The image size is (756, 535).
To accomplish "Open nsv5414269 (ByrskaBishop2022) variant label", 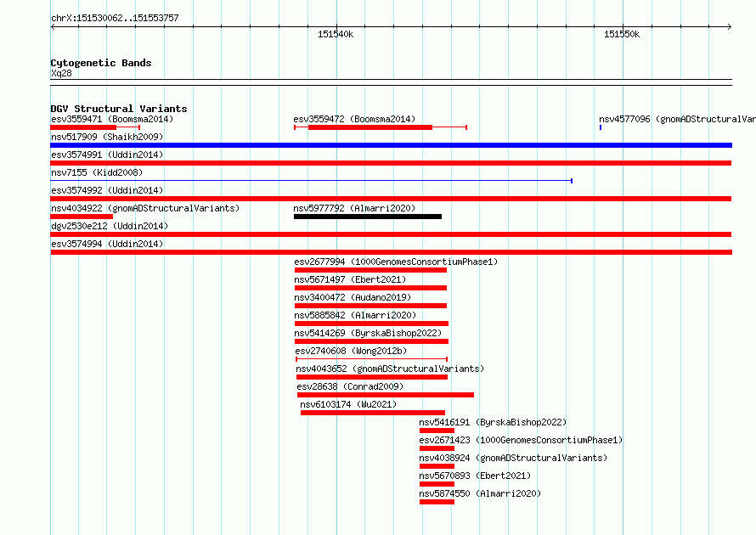I will point(368,333).
